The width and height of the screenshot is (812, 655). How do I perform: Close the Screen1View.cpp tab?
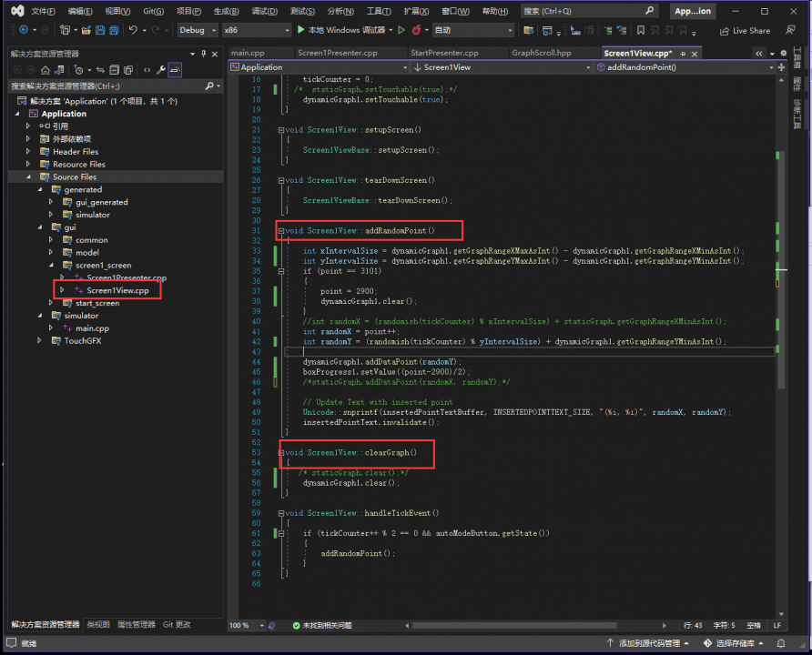[x=695, y=54]
